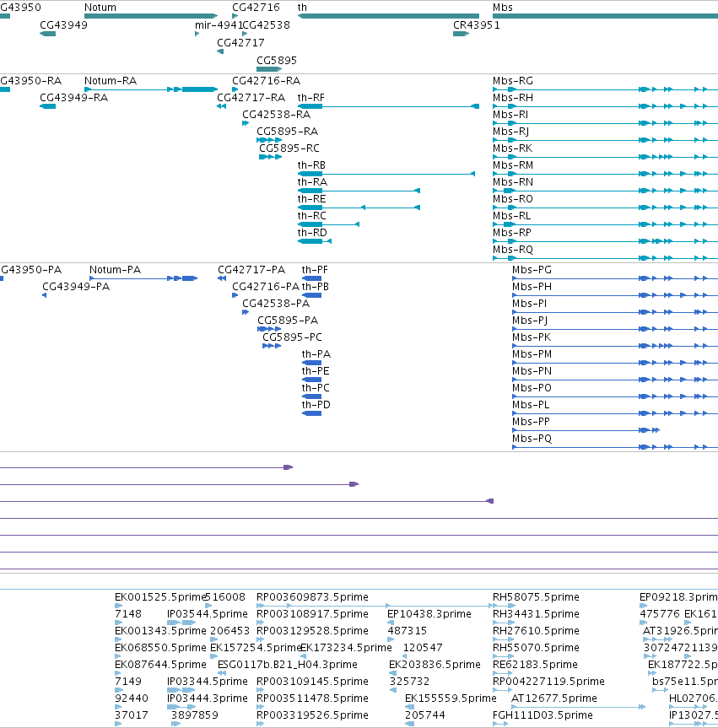Select the th-RB transcript

point(386,174)
